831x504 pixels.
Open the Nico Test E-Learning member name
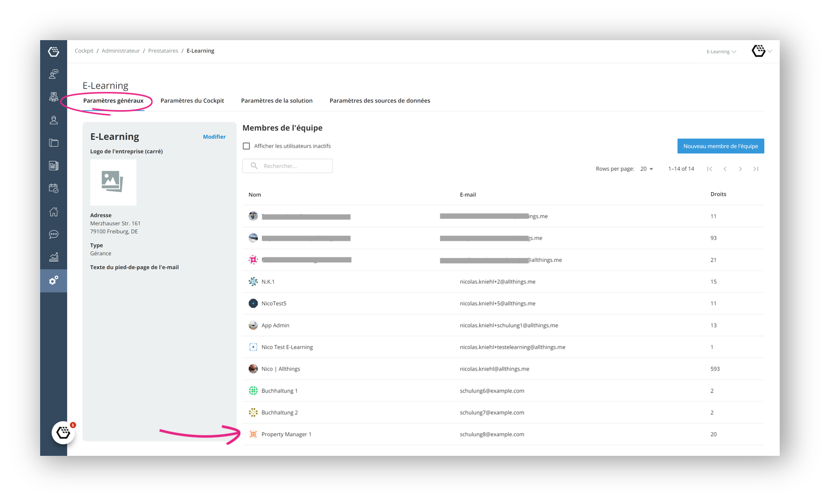pyautogui.click(x=287, y=347)
